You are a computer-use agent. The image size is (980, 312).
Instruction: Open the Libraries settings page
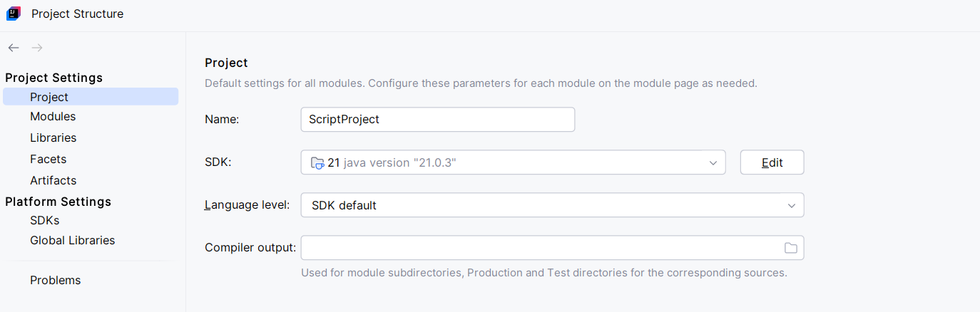[x=53, y=137]
